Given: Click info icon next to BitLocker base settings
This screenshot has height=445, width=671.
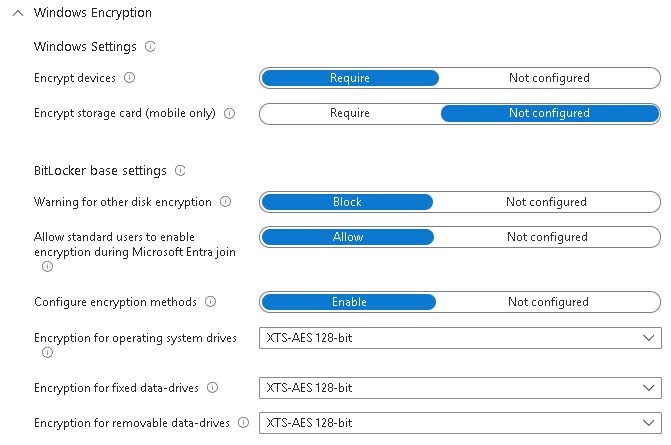Looking at the screenshot, I should 180,171.
